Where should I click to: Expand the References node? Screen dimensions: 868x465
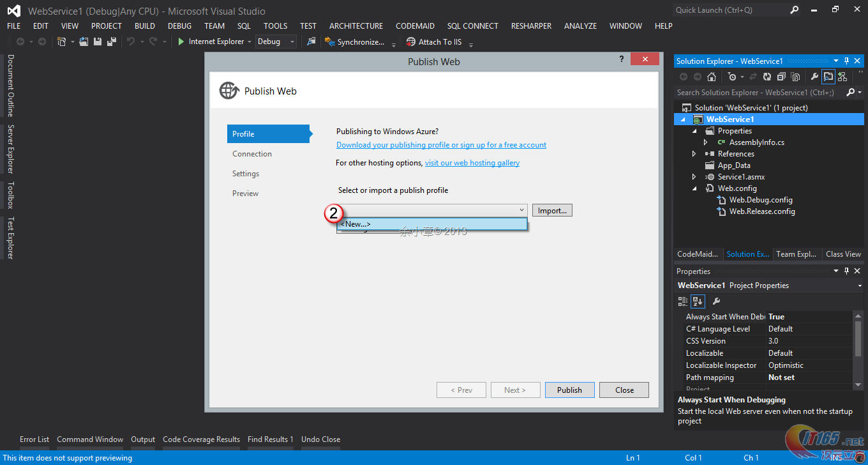[694, 154]
